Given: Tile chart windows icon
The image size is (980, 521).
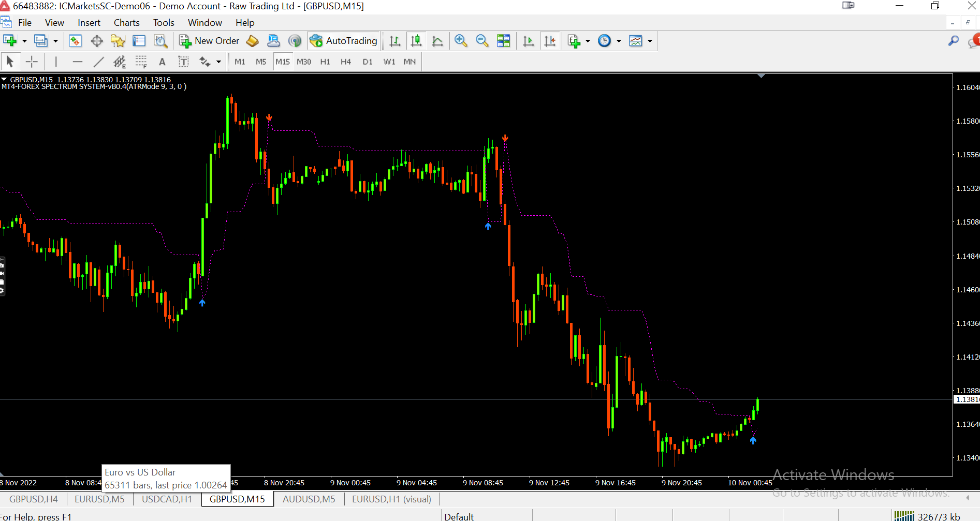Looking at the screenshot, I should pos(503,41).
